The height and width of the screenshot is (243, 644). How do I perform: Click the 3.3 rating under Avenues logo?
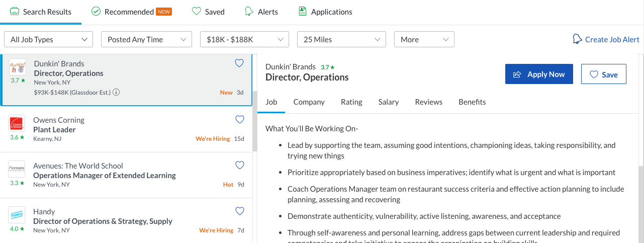pos(17,183)
